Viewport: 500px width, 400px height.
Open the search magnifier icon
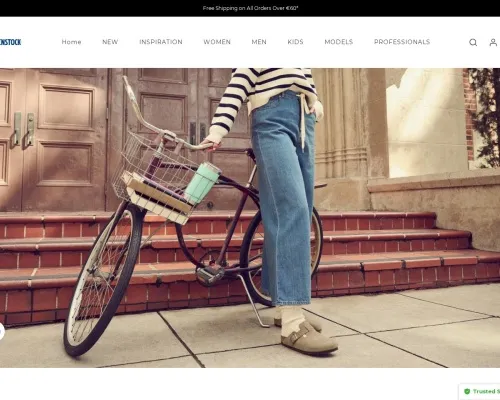[x=473, y=42]
